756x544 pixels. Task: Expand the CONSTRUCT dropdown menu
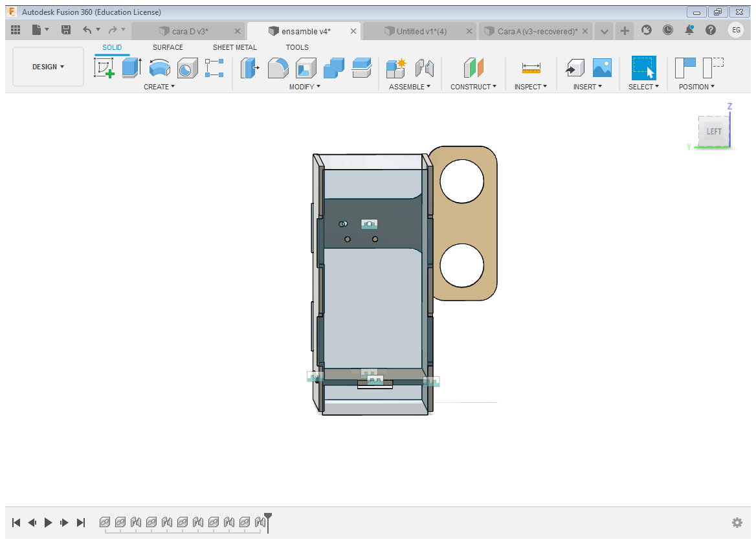click(473, 87)
